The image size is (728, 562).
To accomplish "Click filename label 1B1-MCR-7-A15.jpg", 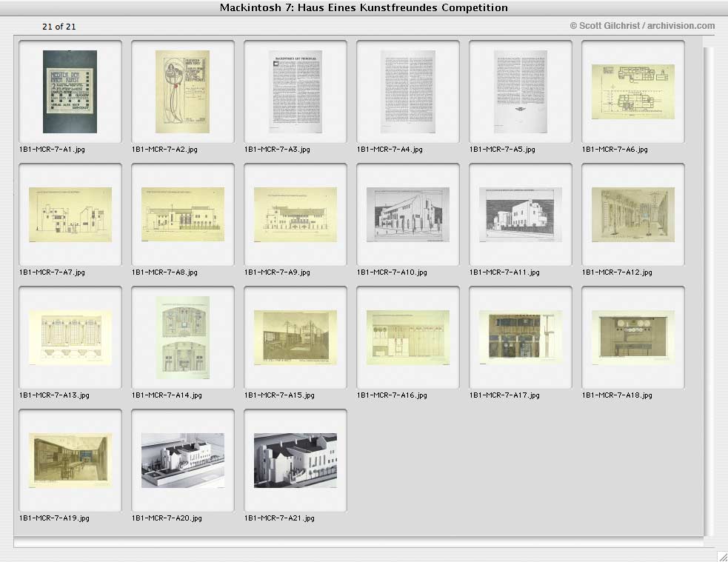I will tap(279, 395).
